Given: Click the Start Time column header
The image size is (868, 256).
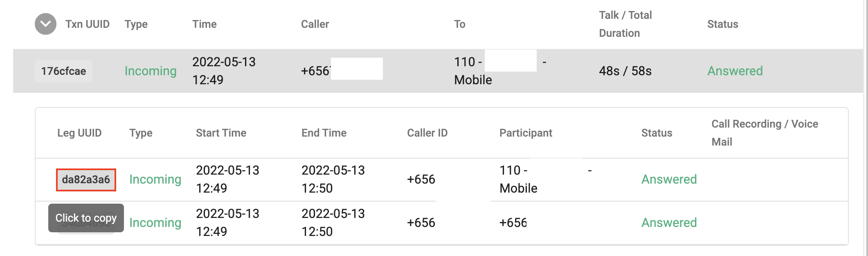Looking at the screenshot, I should [x=221, y=133].
